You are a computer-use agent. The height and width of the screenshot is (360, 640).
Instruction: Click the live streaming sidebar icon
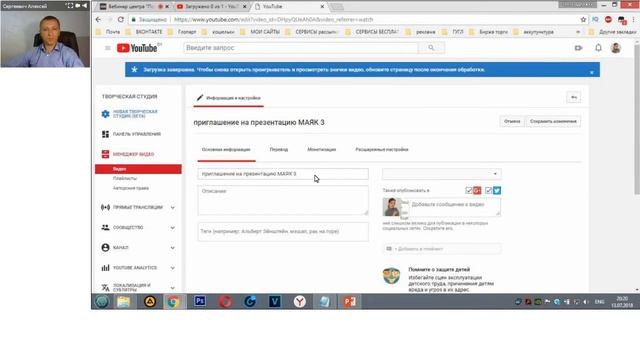click(105, 207)
